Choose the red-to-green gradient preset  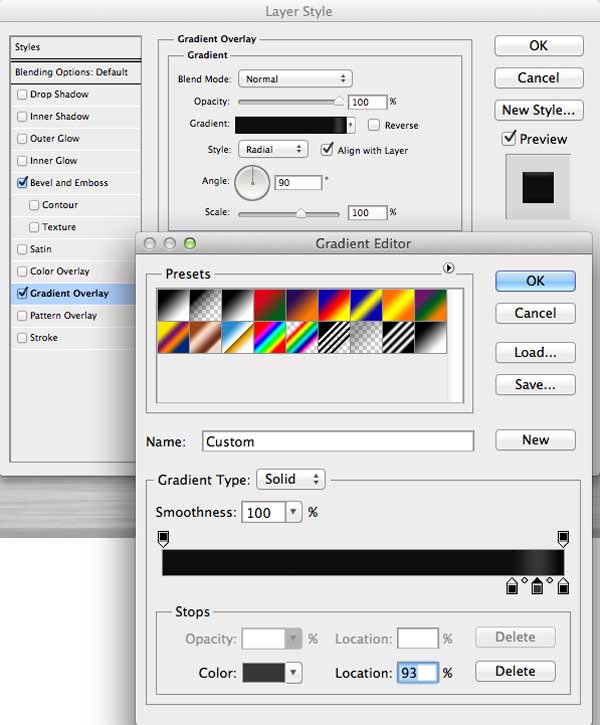pyautogui.click(x=270, y=305)
